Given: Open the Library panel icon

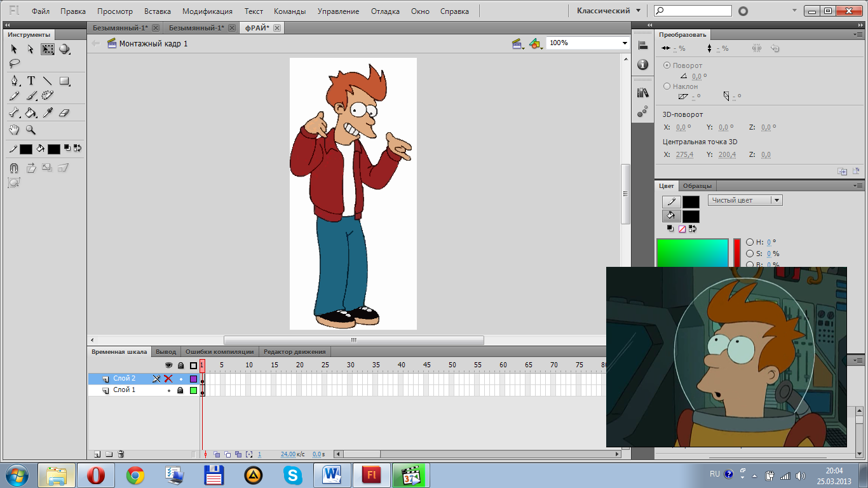Looking at the screenshot, I should point(642,93).
